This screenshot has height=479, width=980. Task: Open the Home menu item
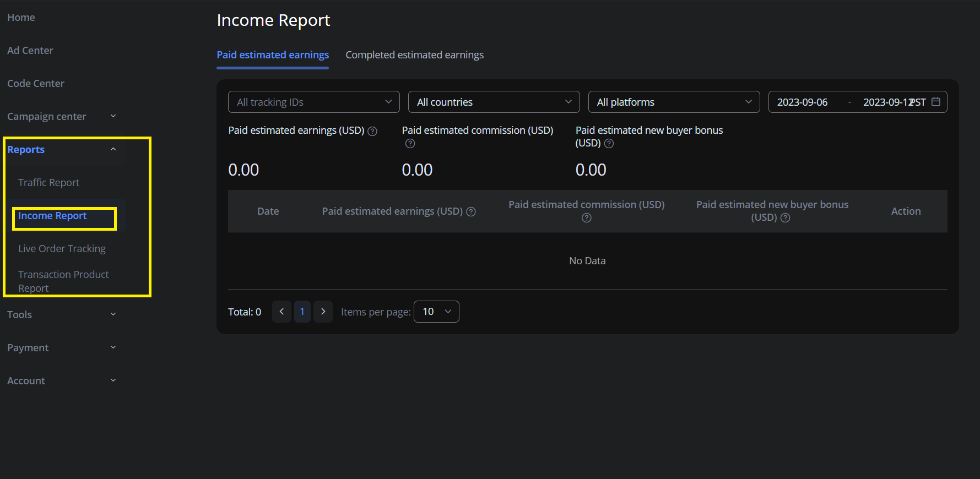(21, 18)
